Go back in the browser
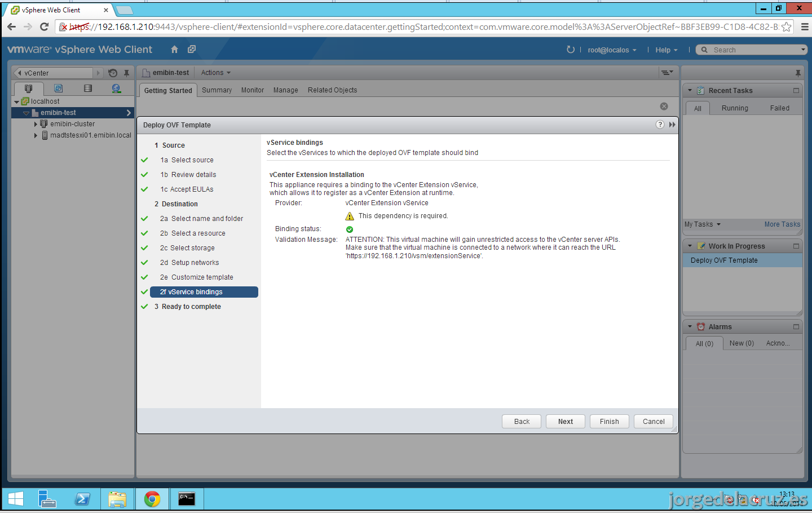The width and height of the screenshot is (812, 513). 11,27
